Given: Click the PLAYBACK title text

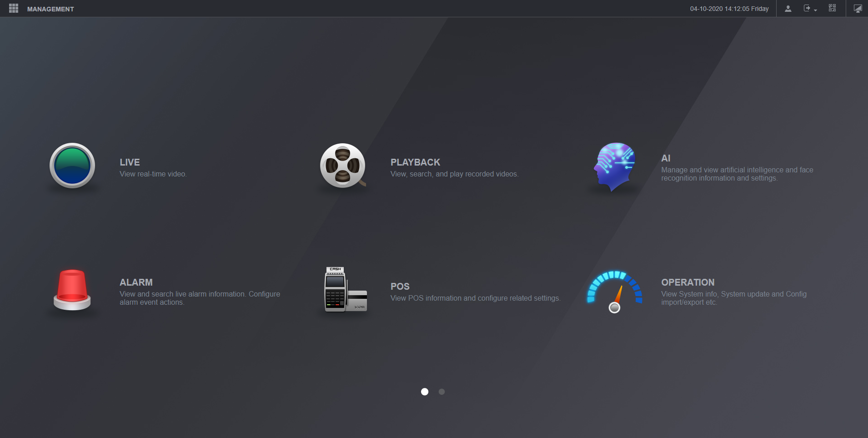Looking at the screenshot, I should click(415, 162).
